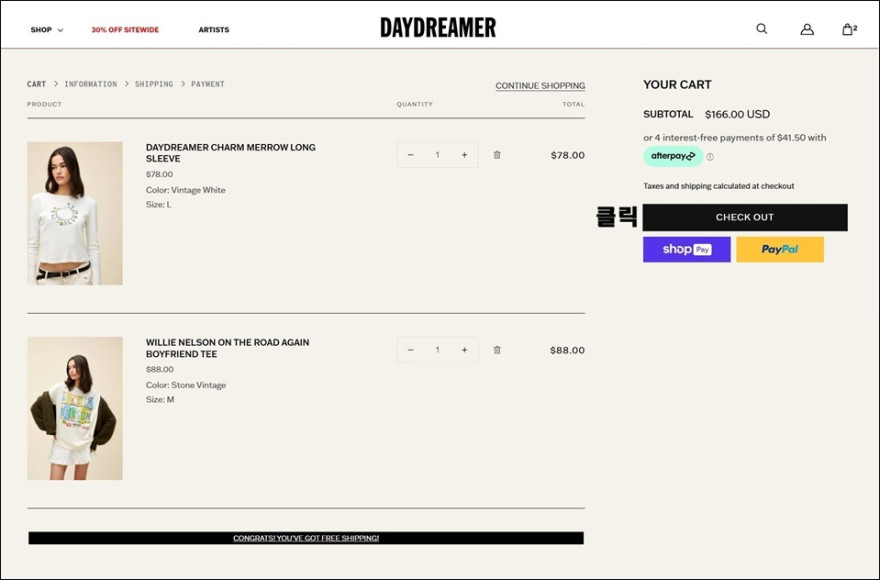Image resolution: width=880 pixels, height=580 pixels.
Task: Click the $88.00 line total
Action: (567, 350)
